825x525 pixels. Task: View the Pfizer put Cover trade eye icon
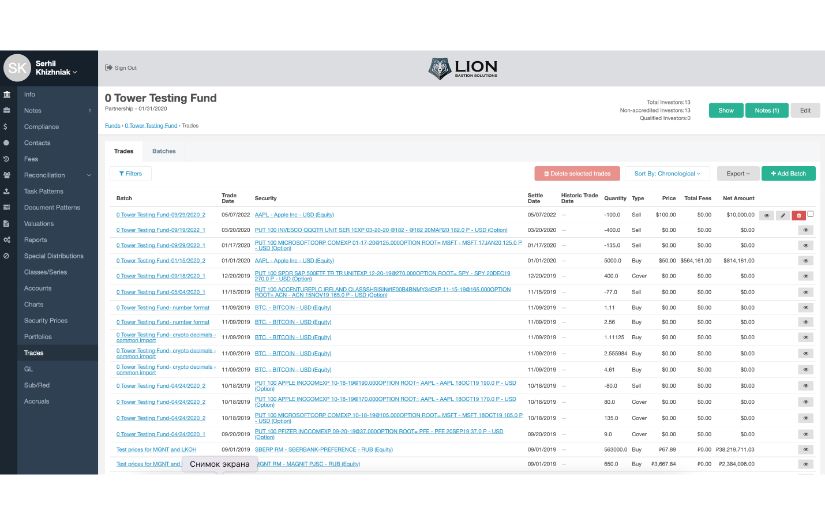tap(806, 434)
